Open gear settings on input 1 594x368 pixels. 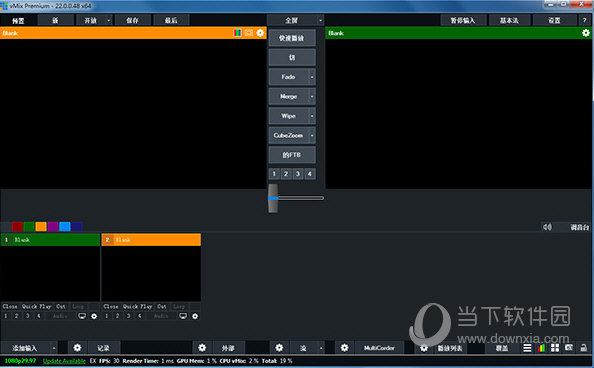point(94,316)
